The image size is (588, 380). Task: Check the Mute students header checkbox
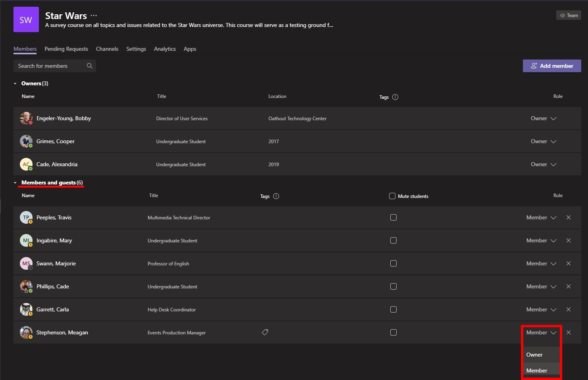point(392,196)
